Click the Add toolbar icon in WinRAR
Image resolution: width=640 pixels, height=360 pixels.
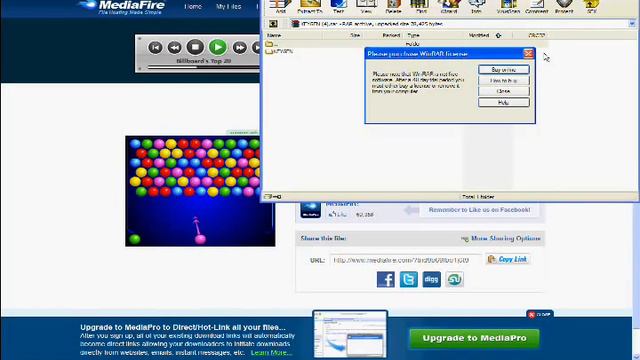point(280,6)
